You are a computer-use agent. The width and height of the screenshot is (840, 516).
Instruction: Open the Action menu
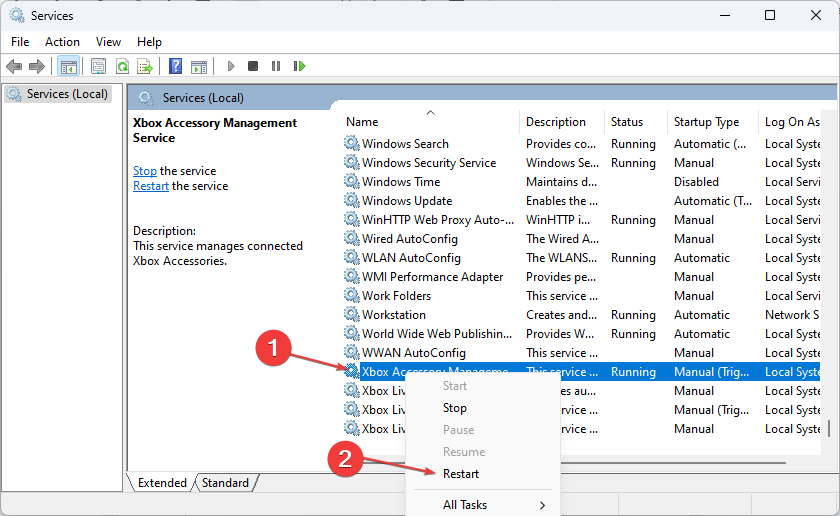coord(62,42)
